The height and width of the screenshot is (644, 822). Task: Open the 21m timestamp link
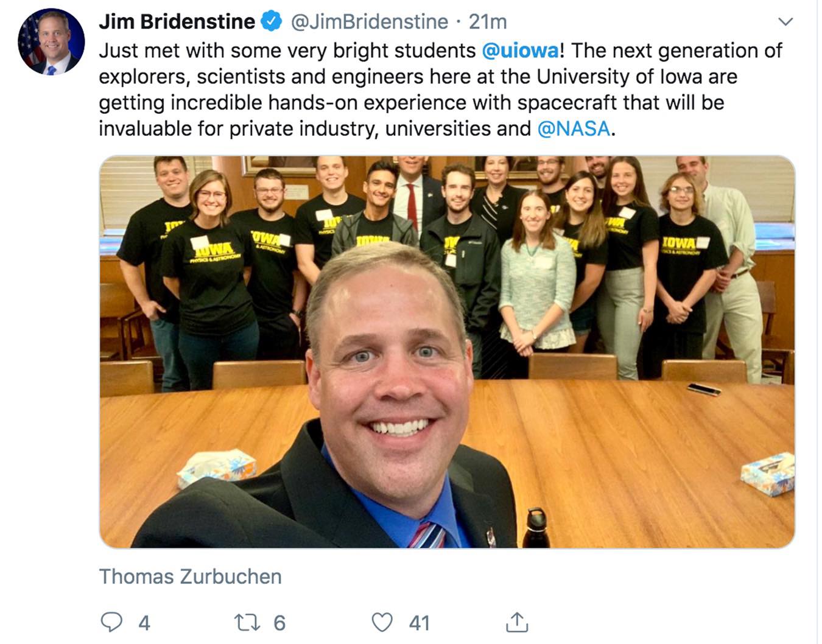[488, 22]
